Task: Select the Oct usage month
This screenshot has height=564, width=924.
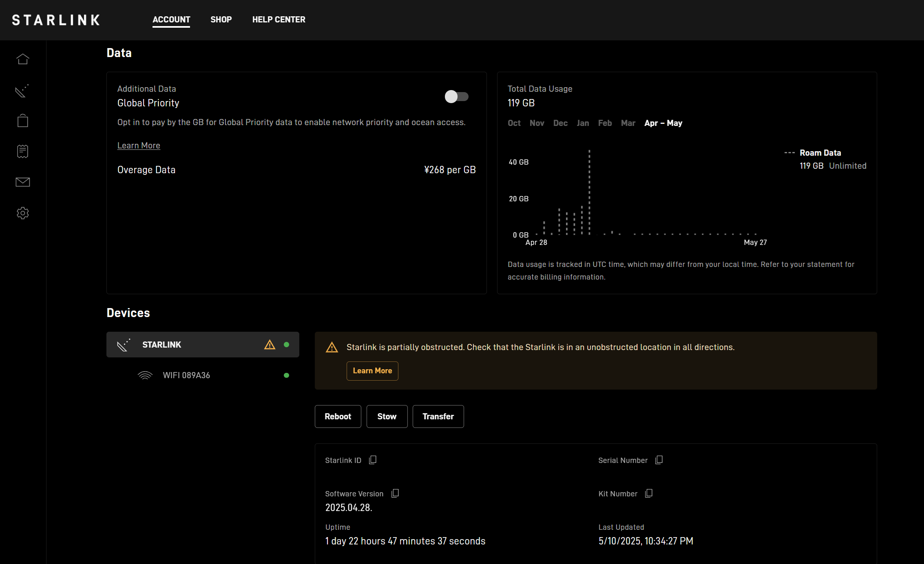Action: [514, 123]
